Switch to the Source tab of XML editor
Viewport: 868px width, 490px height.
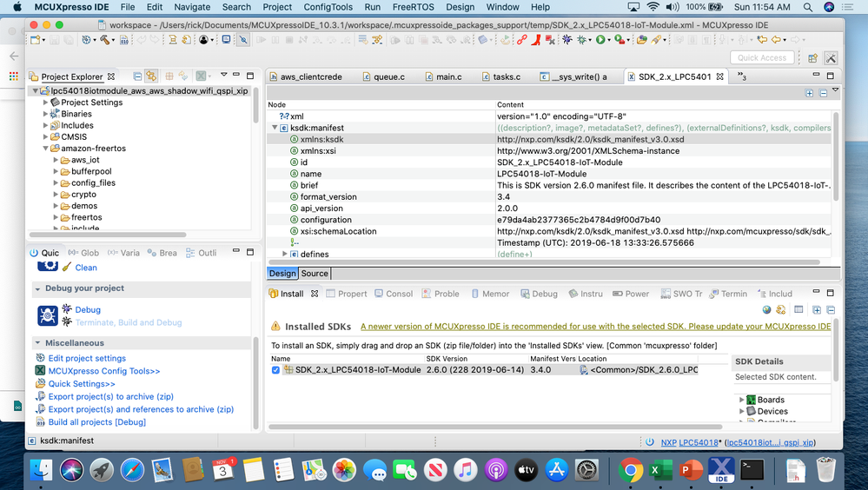pos(315,274)
